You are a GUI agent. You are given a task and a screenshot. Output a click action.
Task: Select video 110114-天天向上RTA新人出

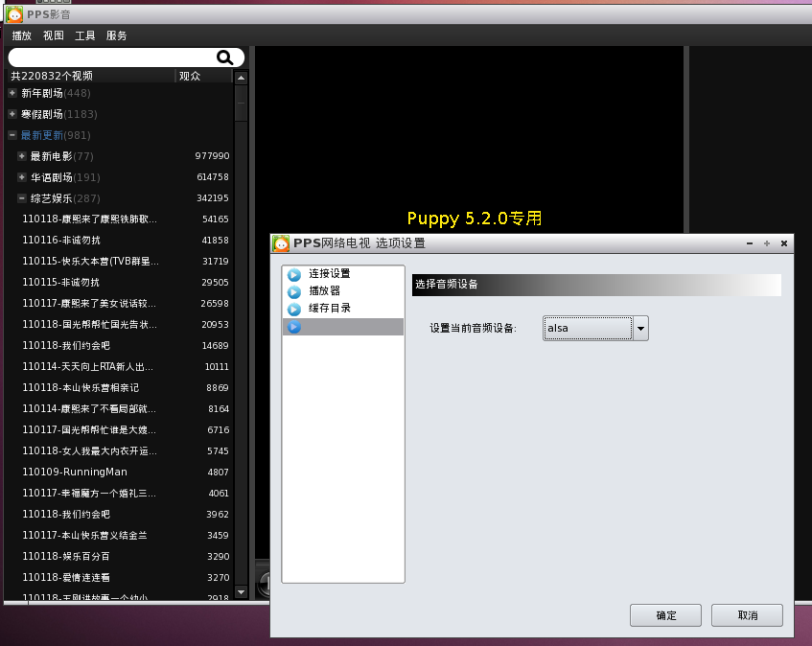[x=87, y=367]
